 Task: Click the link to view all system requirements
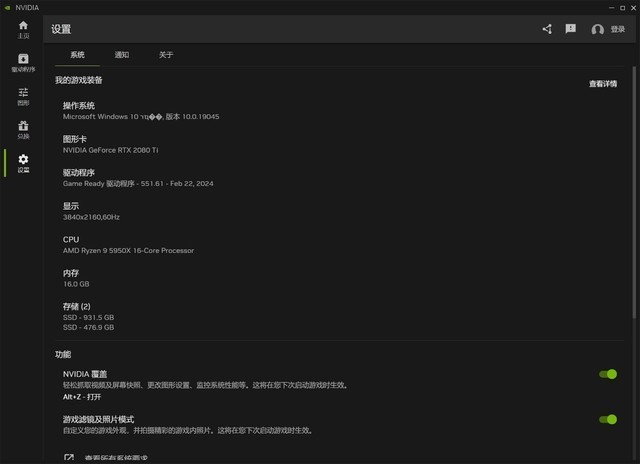pyautogui.click(x=116, y=458)
